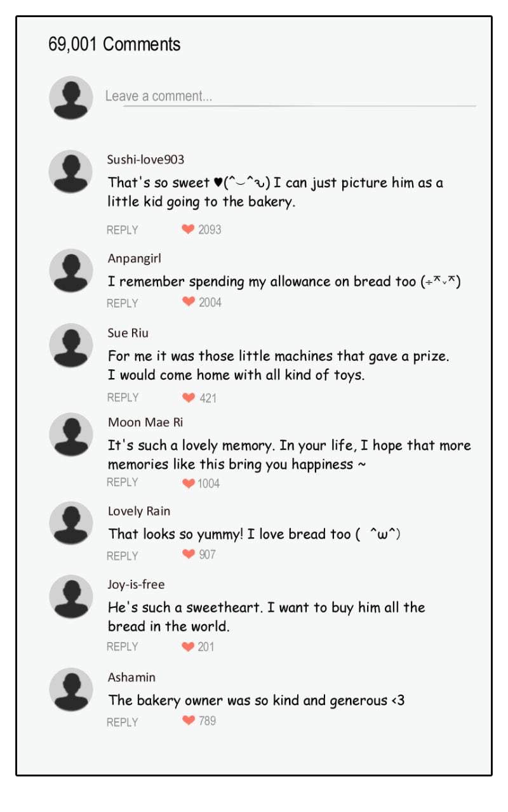The width and height of the screenshot is (508, 812).
Task: Reply to Anpangirl's bread allowance comment
Action: pyautogui.click(x=123, y=303)
